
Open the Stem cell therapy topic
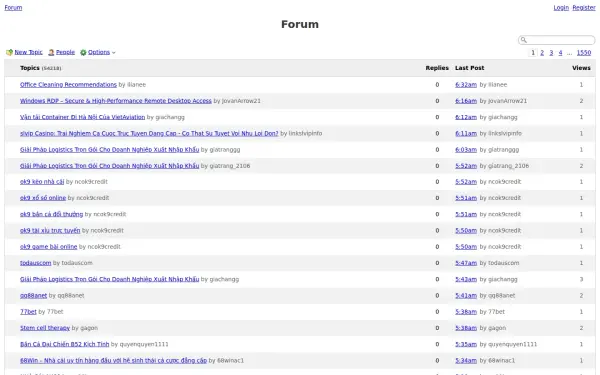[x=45, y=328]
